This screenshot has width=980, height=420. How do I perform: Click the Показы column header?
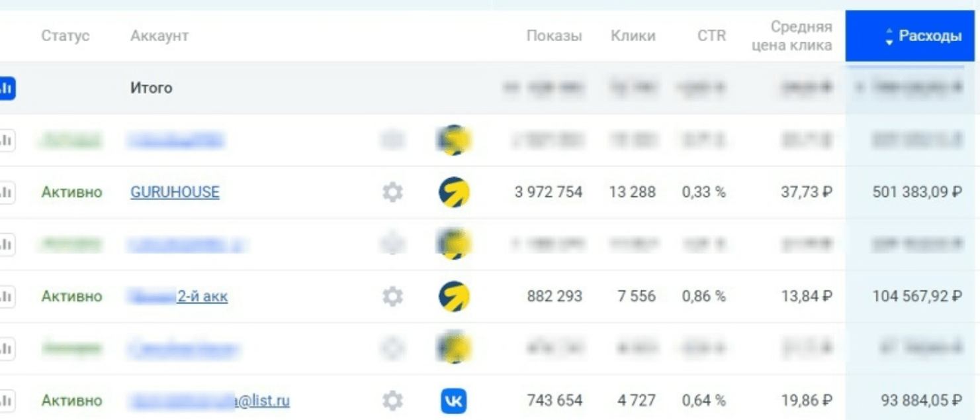[x=554, y=36]
